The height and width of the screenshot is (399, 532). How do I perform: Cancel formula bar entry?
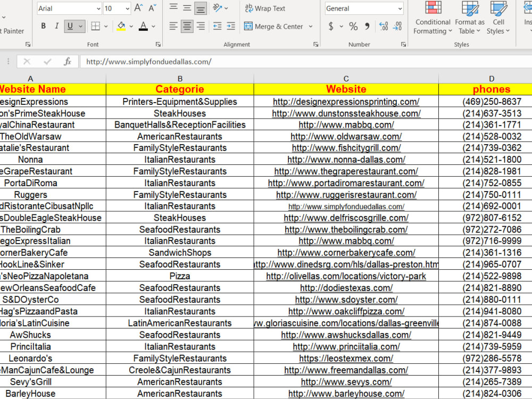point(27,61)
